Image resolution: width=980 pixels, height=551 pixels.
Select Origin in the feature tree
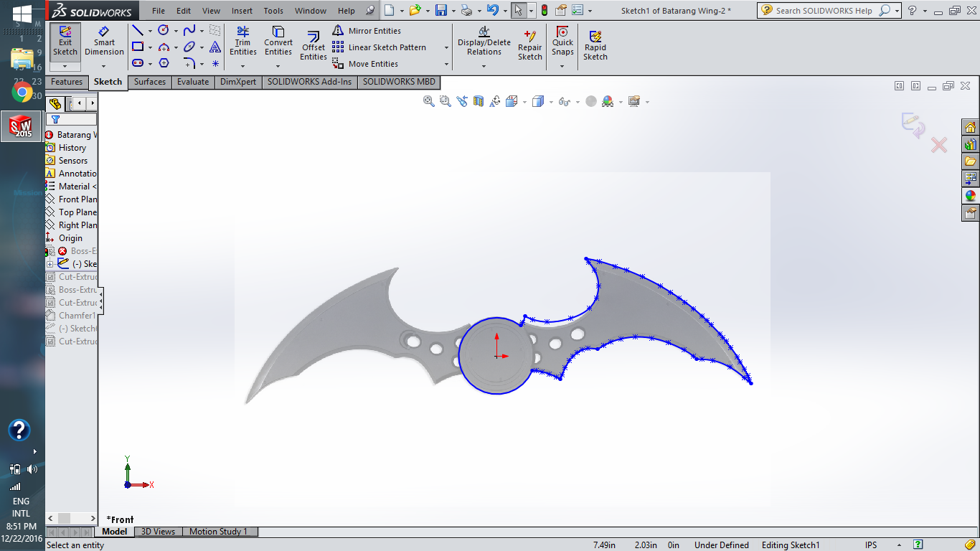pos(65,238)
